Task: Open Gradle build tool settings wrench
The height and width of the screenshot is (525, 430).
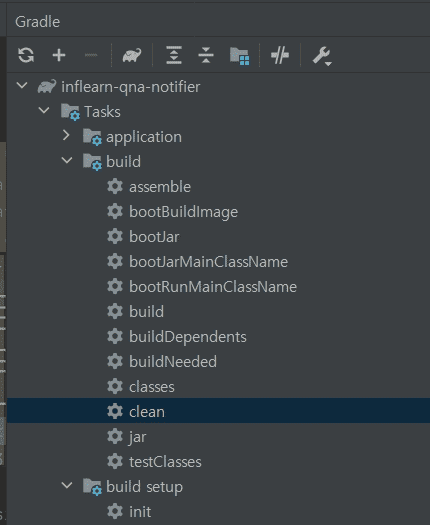Action: pyautogui.click(x=322, y=56)
